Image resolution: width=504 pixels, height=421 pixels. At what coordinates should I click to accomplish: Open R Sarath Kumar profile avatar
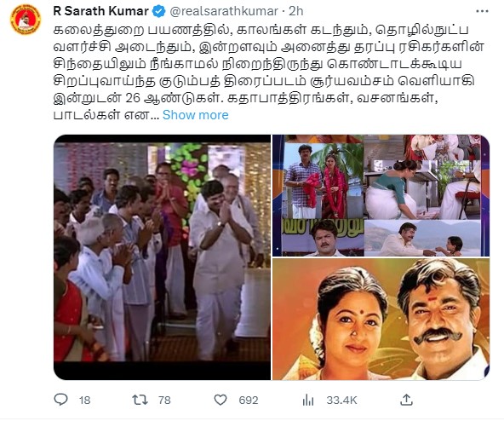coord(26,19)
